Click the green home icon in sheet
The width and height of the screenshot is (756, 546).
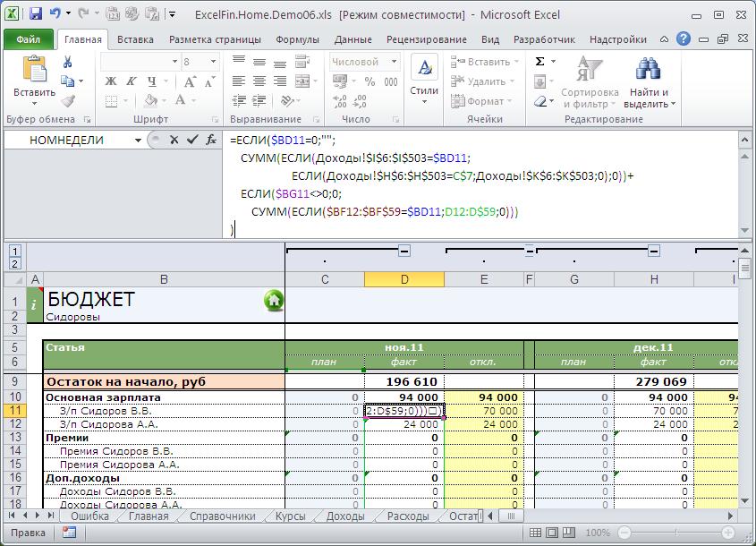[274, 301]
